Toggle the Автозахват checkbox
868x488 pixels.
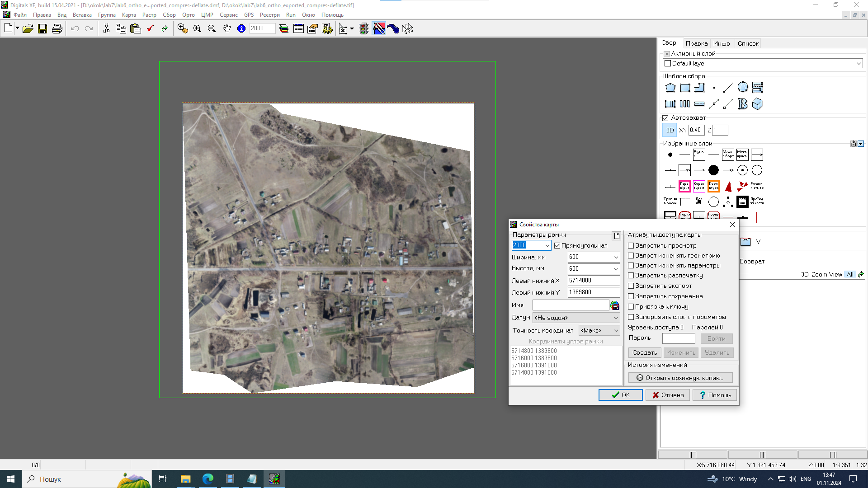[x=665, y=118]
